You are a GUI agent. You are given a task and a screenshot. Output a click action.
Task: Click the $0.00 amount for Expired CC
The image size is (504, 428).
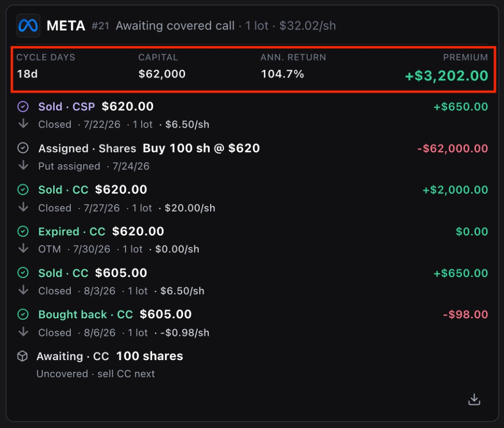click(x=472, y=232)
